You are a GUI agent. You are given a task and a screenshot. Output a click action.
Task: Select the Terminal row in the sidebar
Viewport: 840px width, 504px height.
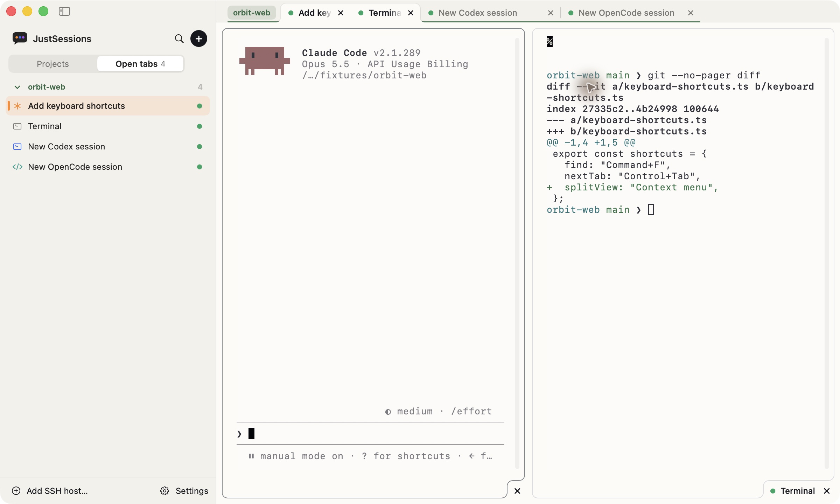108,126
